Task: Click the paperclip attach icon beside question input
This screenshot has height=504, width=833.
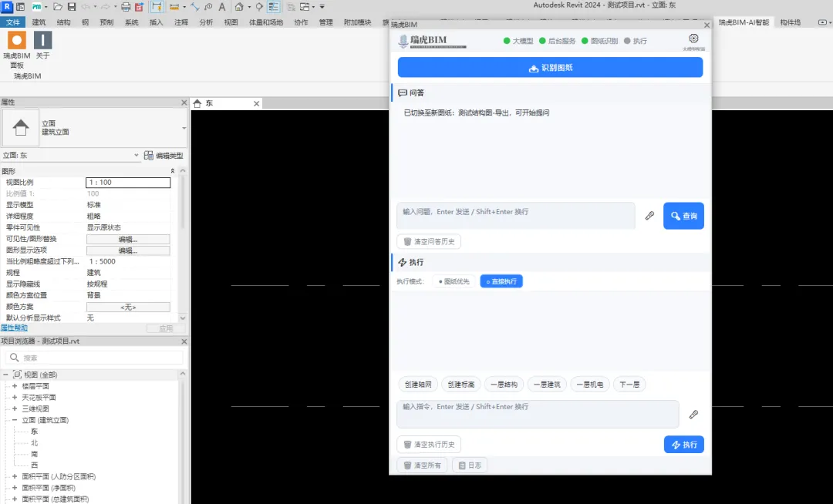Action: [x=649, y=215]
